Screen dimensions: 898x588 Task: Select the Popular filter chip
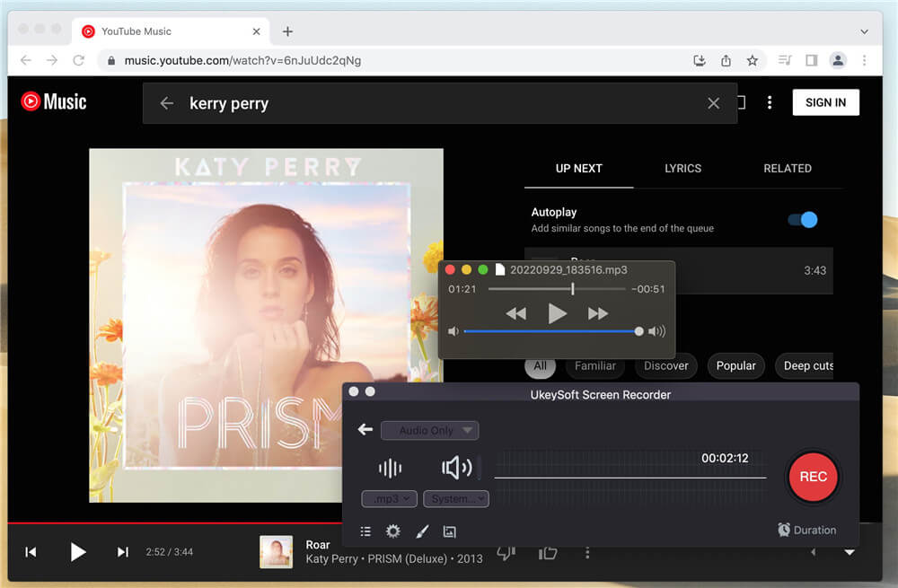[x=735, y=365]
